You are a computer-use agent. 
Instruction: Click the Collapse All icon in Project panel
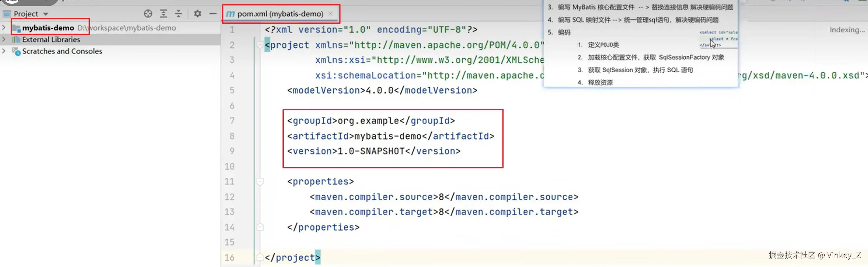click(x=179, y=14)
